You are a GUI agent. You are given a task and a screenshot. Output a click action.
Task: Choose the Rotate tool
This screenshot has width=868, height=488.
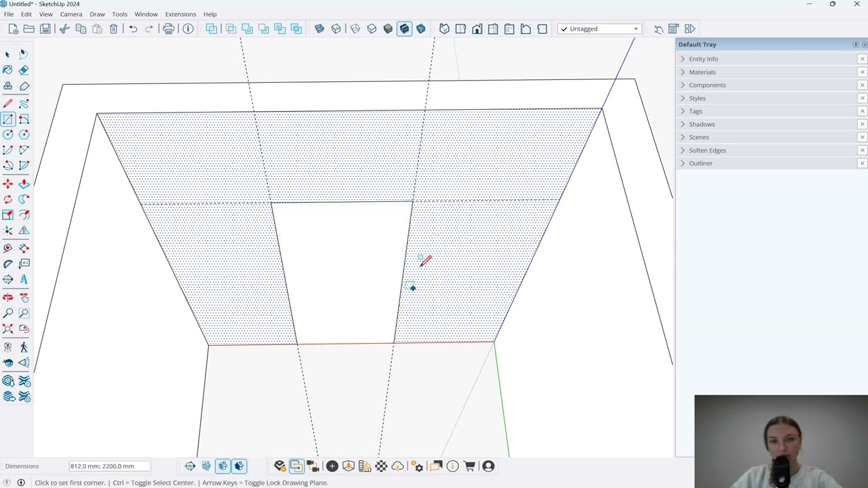pyautogui.click(x=7, y=199)
